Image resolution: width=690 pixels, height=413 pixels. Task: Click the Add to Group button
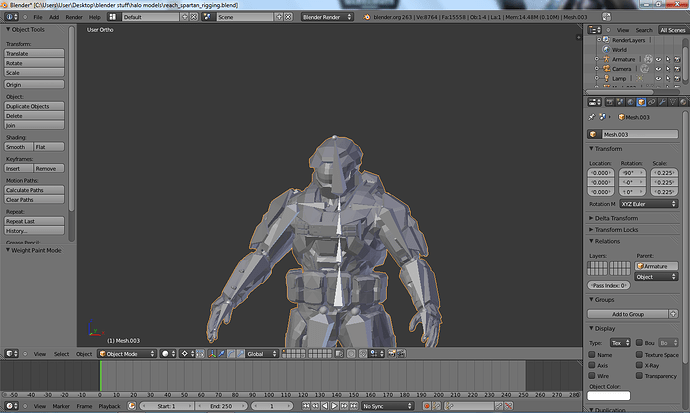point(628,314)
